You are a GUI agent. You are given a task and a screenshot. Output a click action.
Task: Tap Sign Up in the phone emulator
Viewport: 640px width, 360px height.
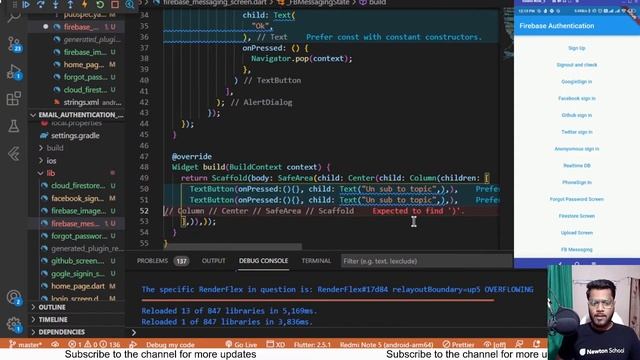pyautogui.click(x=577, y=48)
